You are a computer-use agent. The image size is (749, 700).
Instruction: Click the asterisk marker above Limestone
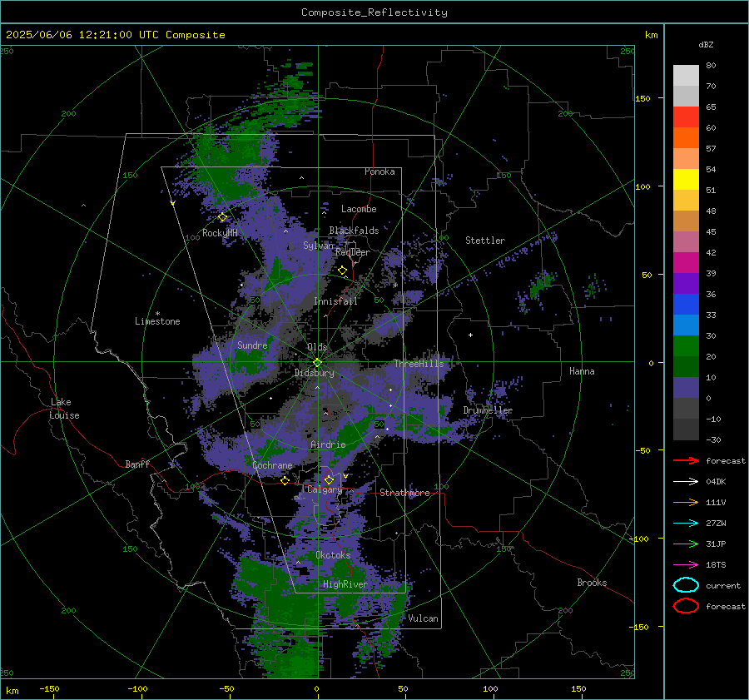[x=157, y=314]
